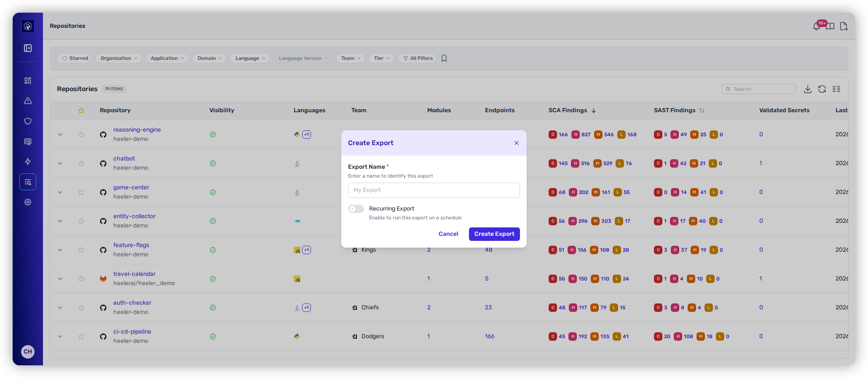Open the documentation book icon

pos(830,27)
